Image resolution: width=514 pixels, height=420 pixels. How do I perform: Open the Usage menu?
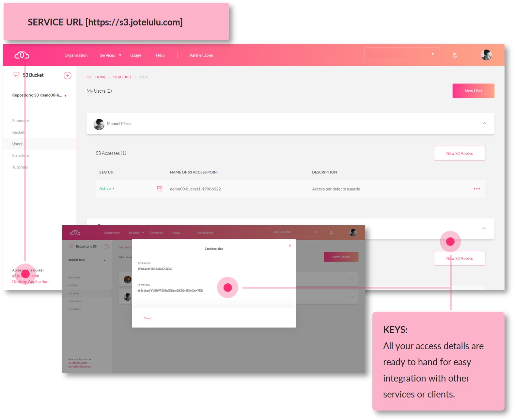pyautogui.click(x=136, y=55)
